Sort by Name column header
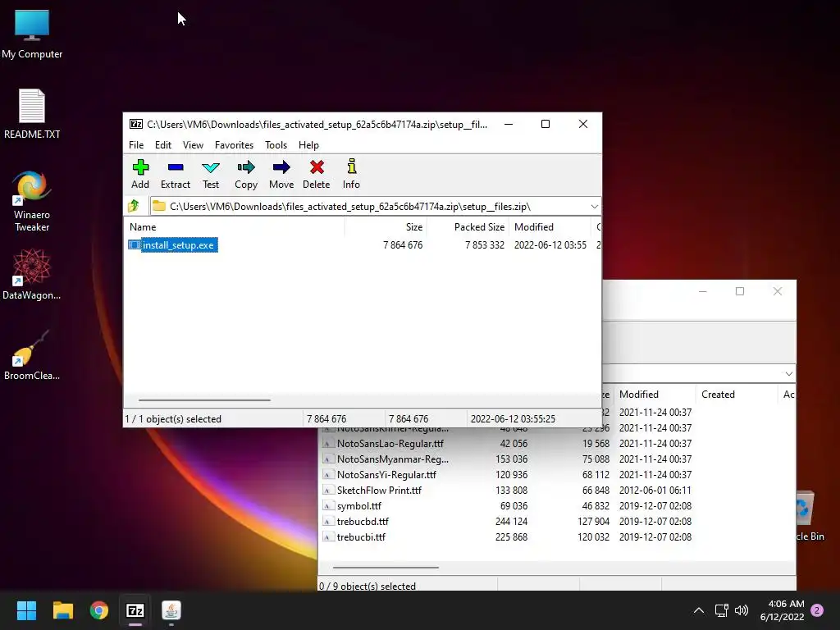The image size is (840, 630). pos(235,227)
